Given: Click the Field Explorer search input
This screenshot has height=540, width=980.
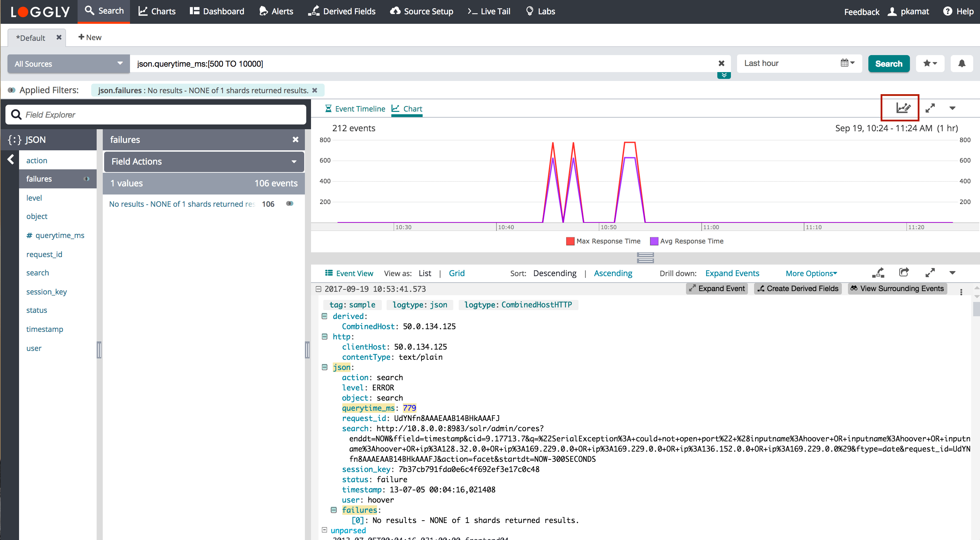Looking at the screenshot, I should tap(156, 115).
